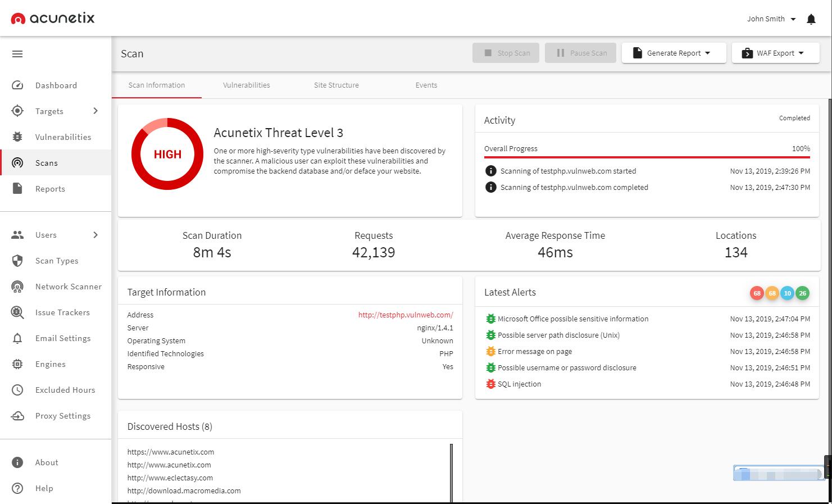
Task: Click the Average Response Time value 46ms
Action: (555, 252)
